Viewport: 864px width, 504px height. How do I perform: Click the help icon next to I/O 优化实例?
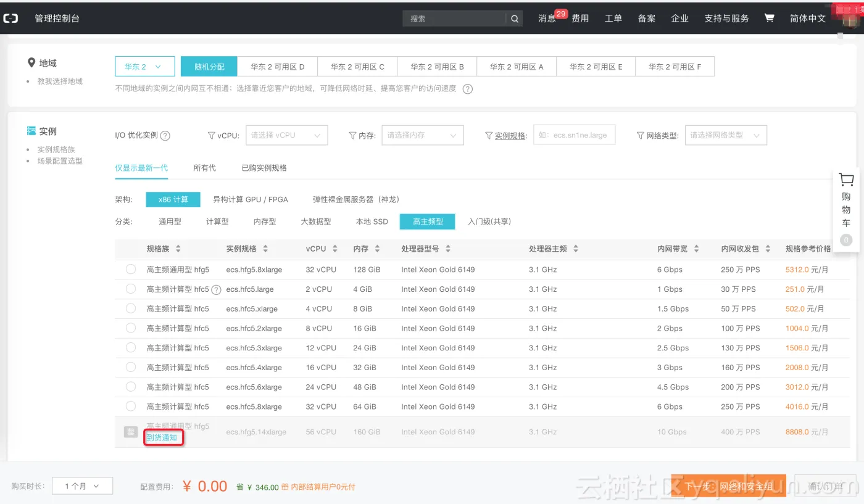(x=165, y=136)
